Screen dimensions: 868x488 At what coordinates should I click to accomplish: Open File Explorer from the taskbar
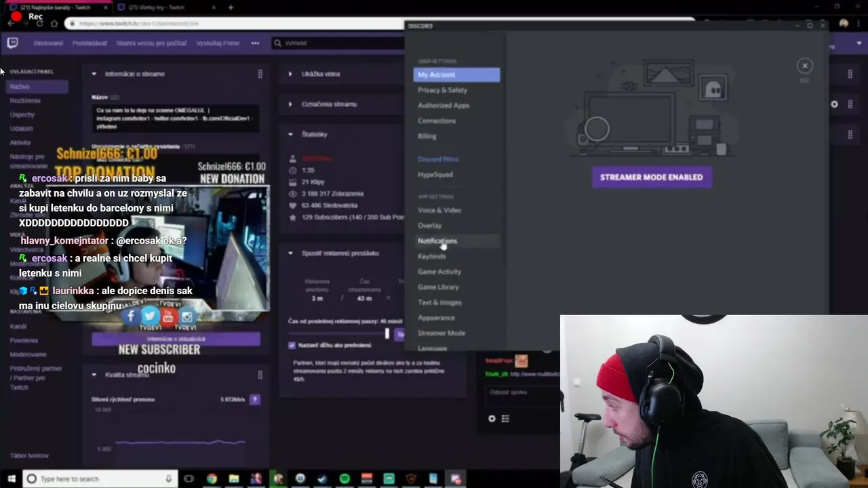(234, 479)
